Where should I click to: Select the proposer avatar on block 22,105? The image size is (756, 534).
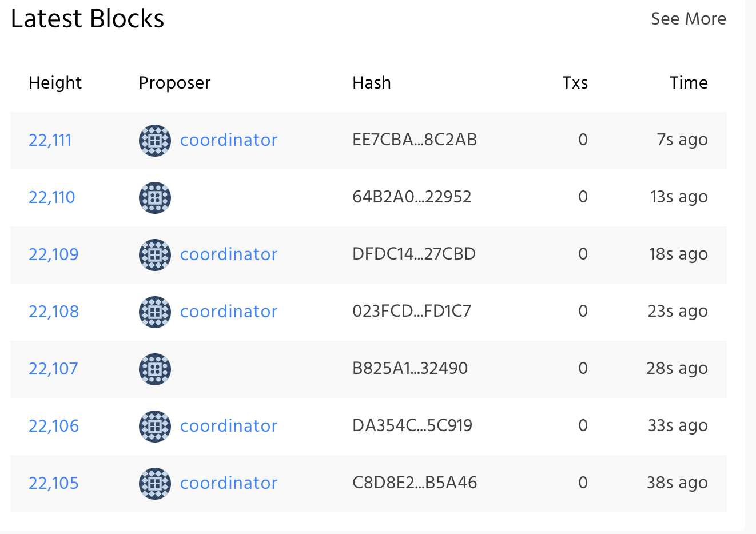pos(154,483)
